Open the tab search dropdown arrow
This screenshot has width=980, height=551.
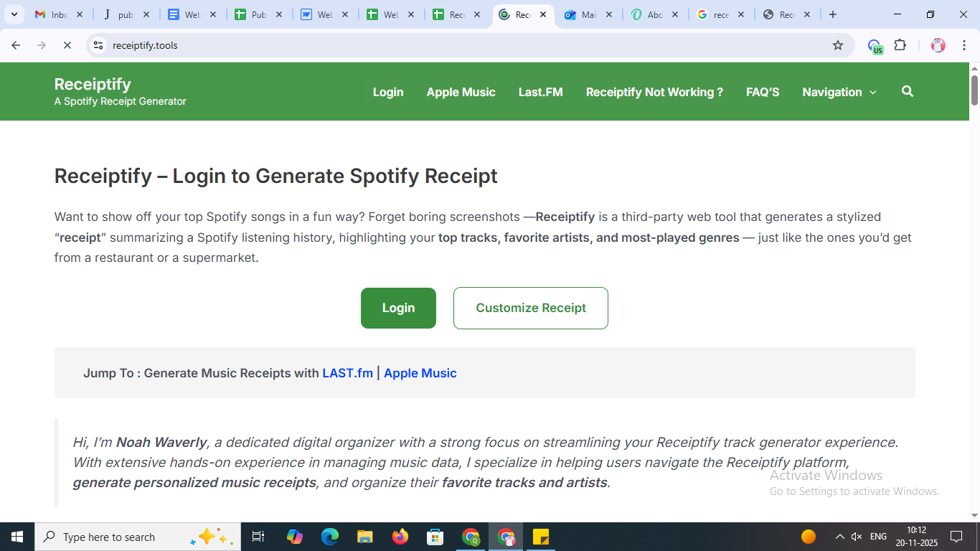tap(14, 14)
